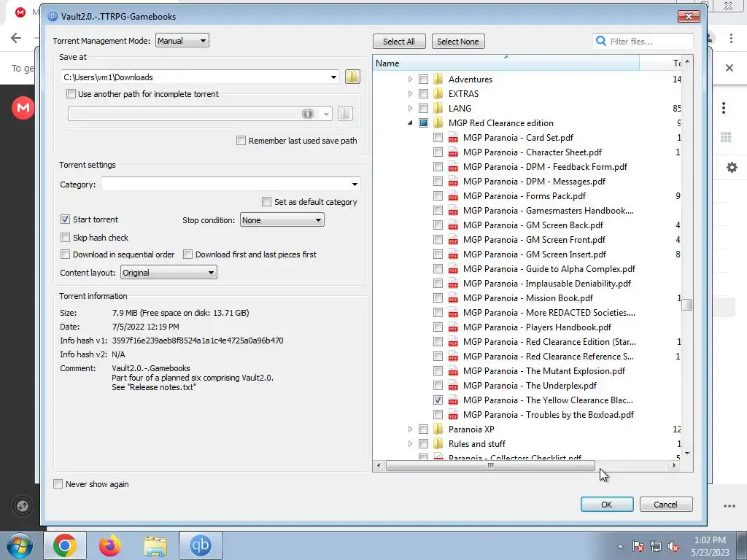Viewport: 747px width, 560px height.
Task: Click the MGP Red Clearance edition folder icon
Action: (x=438, y=122)
